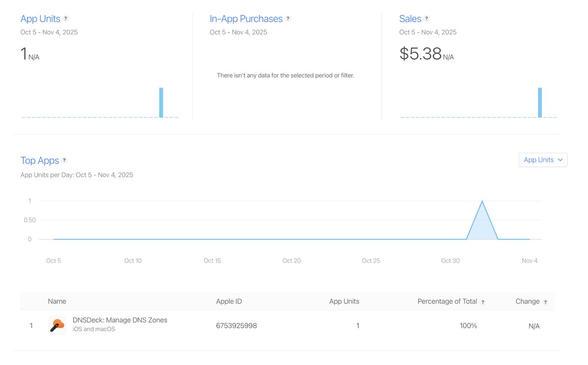This screenshot has width=588, height=365.
Task: Click the Name column header
Action: coord(57,301)
